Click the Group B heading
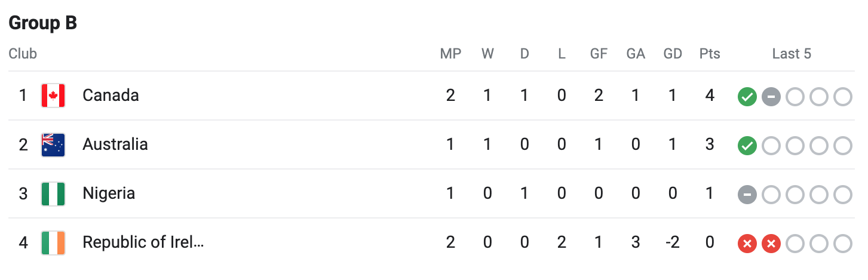This screenshot has height=280, width=868. pos(43,23)
